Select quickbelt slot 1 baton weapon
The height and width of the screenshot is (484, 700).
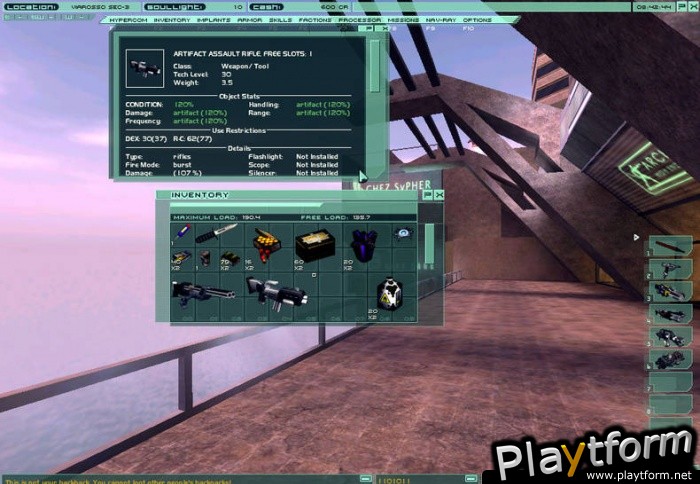click(x=671, y=246)
